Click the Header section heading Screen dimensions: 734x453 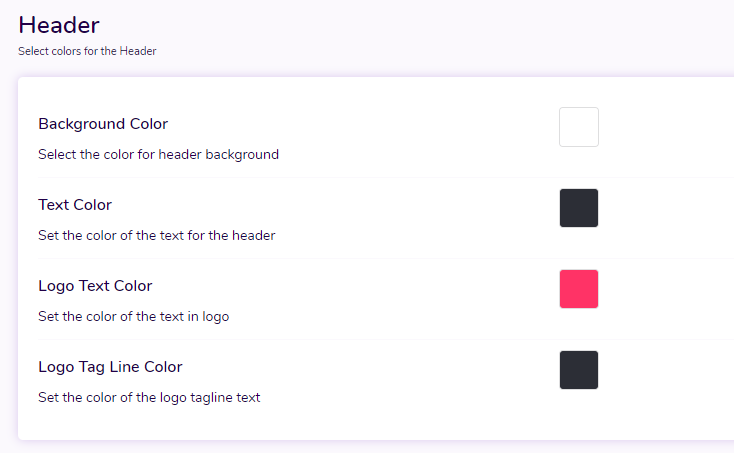(x=59, y=25)
